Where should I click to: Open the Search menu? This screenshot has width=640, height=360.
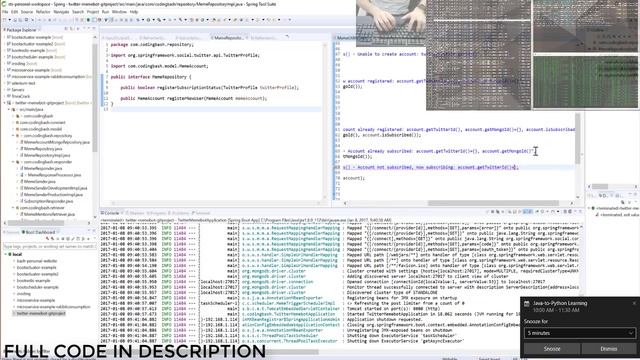(x=78, y=12)
